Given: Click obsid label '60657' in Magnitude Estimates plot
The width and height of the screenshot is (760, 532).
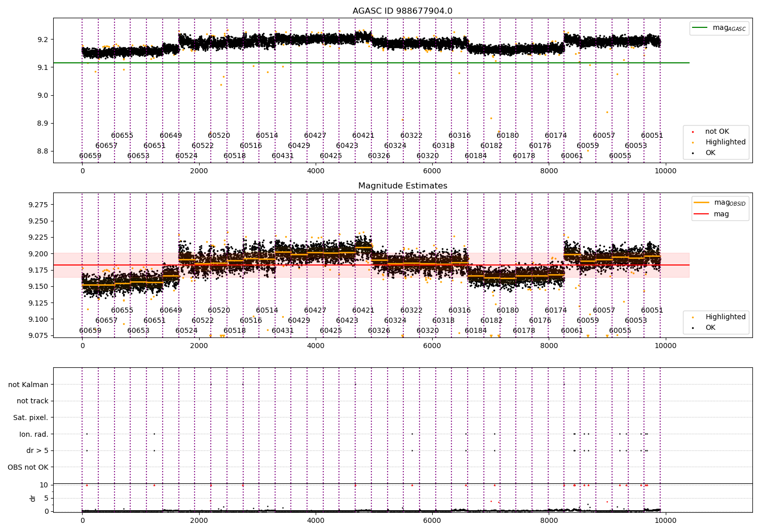Looking at the screenshot, I should tap(106, 321).
